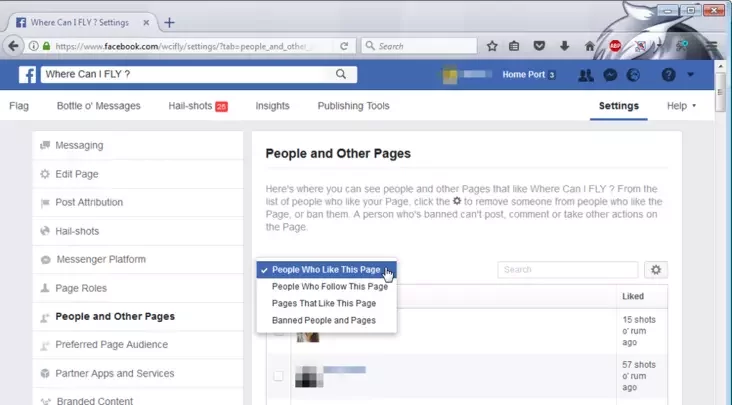Switch to the Insights tab
The width and height of the screenshot is (732, 405).
[x=272, y=106]
